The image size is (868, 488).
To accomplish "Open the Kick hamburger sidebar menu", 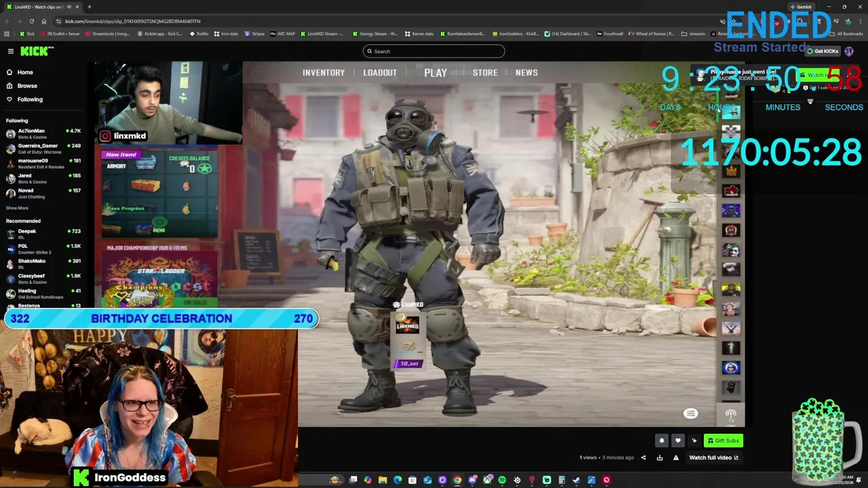I will [x=11, y=51].
